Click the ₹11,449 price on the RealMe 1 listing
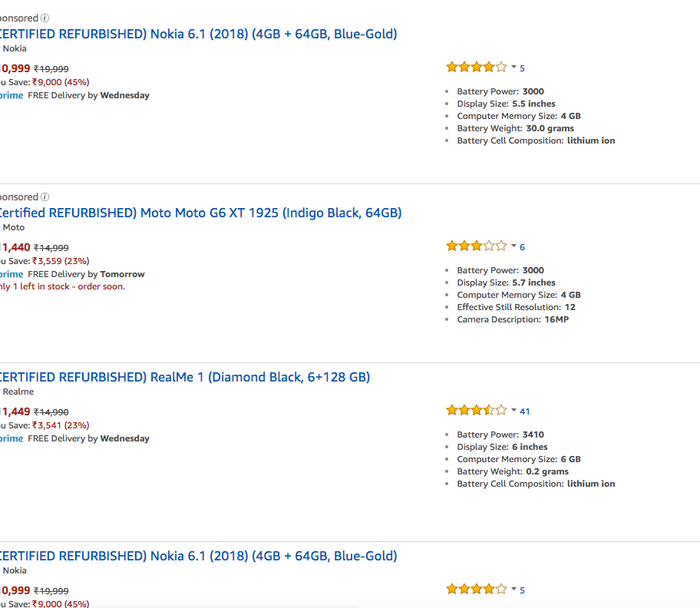 point(15,411)
